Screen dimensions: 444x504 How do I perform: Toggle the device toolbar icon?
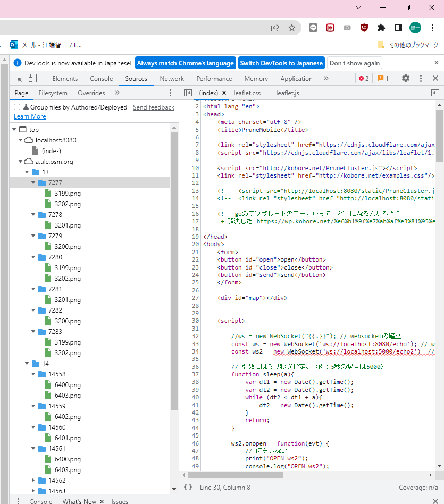(32, 78)
